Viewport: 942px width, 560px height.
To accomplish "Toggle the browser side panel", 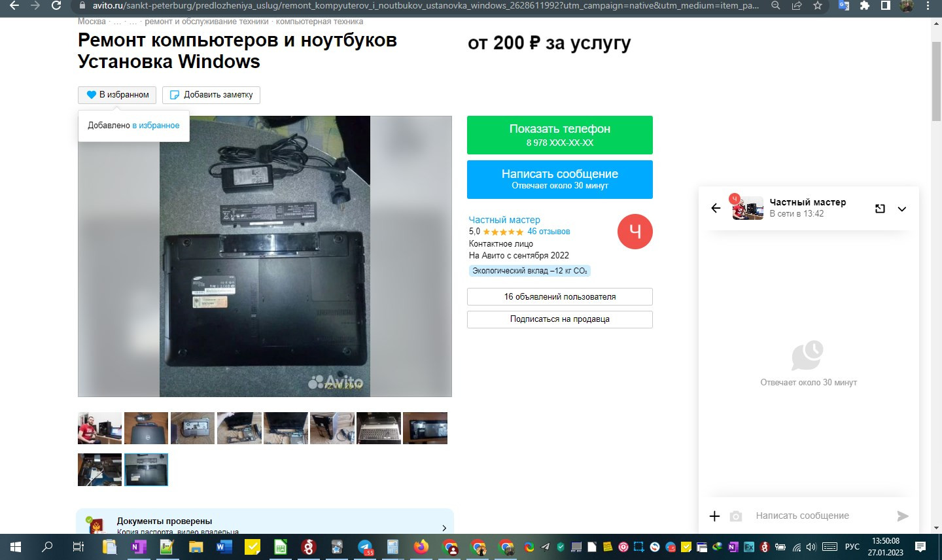I will tap(886, 5).
